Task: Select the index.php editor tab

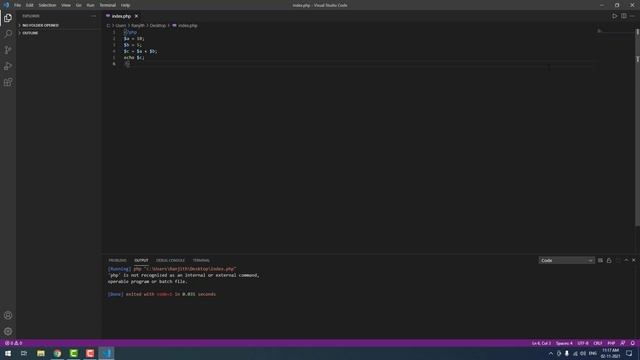Action: 121,16
